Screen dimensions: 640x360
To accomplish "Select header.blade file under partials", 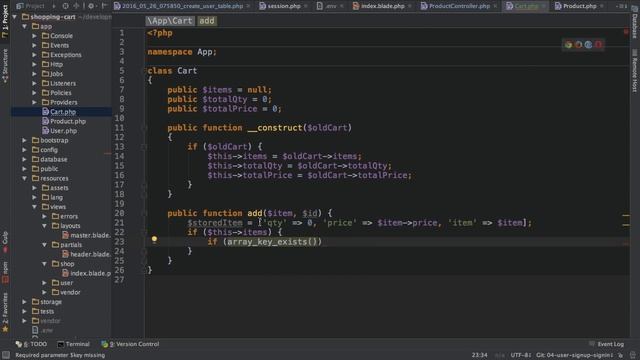I will point(86,254).
